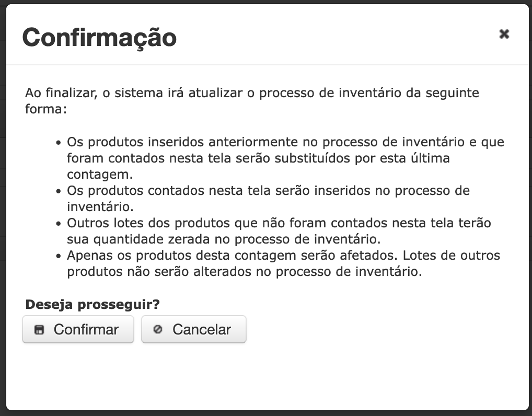Click the line ending in "esta última"
This screenshot has height=416, width=532.
coord(258,158)
